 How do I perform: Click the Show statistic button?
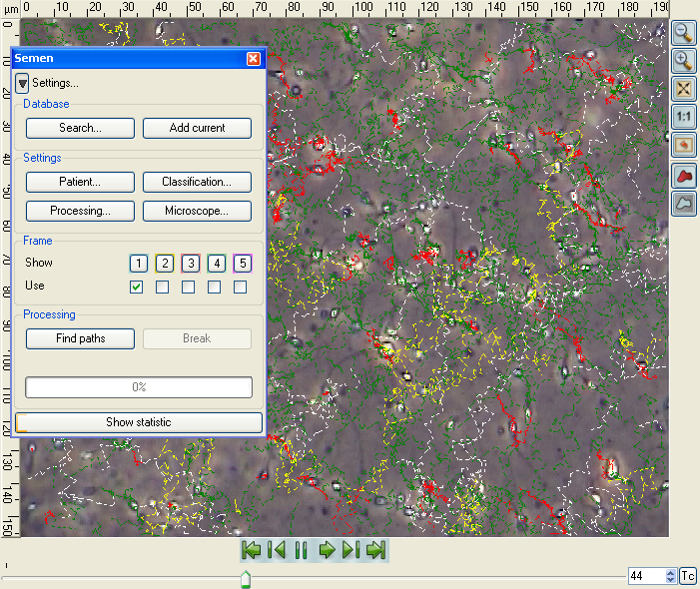138,422
